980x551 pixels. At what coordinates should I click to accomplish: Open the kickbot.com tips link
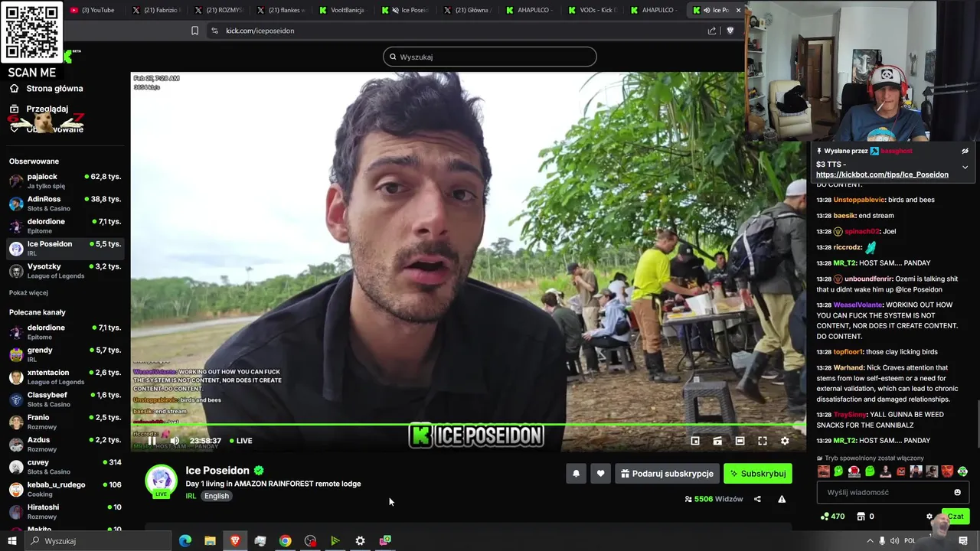click(x=882, y=174)
